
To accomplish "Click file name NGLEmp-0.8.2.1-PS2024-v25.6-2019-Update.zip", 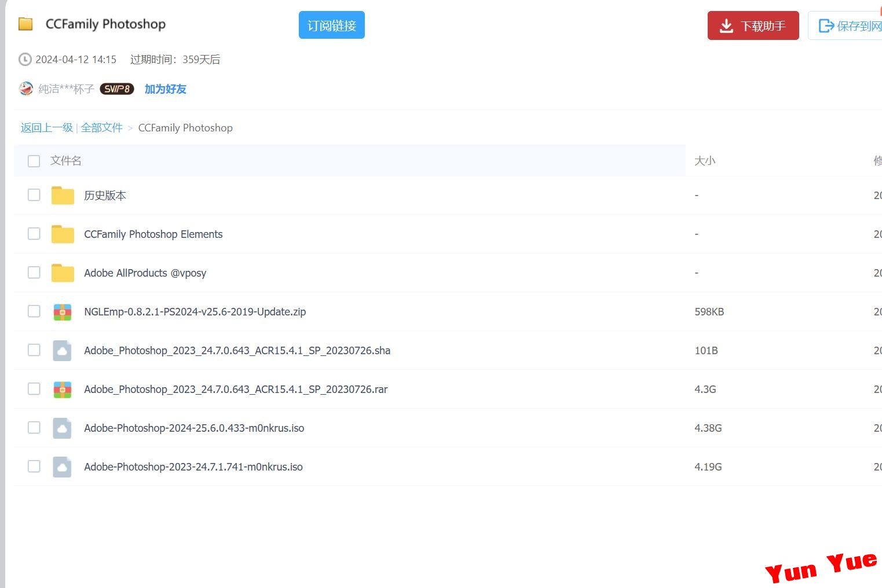I will pos(195,312).
